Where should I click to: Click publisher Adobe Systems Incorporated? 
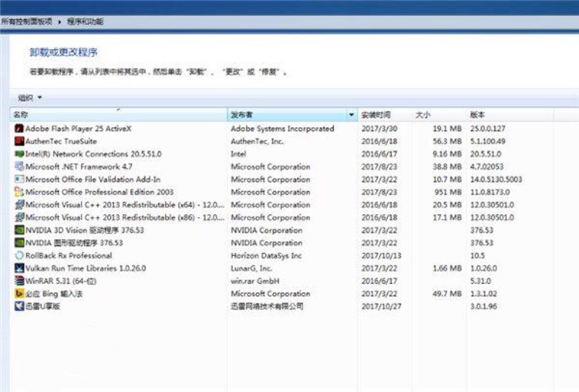[x=283, y=129]
